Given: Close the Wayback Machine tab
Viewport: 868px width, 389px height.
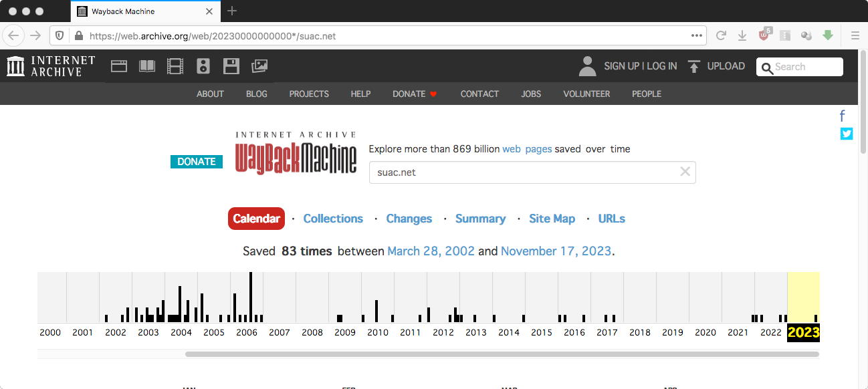Looking at the screenshot, I should tap(210, 11).
